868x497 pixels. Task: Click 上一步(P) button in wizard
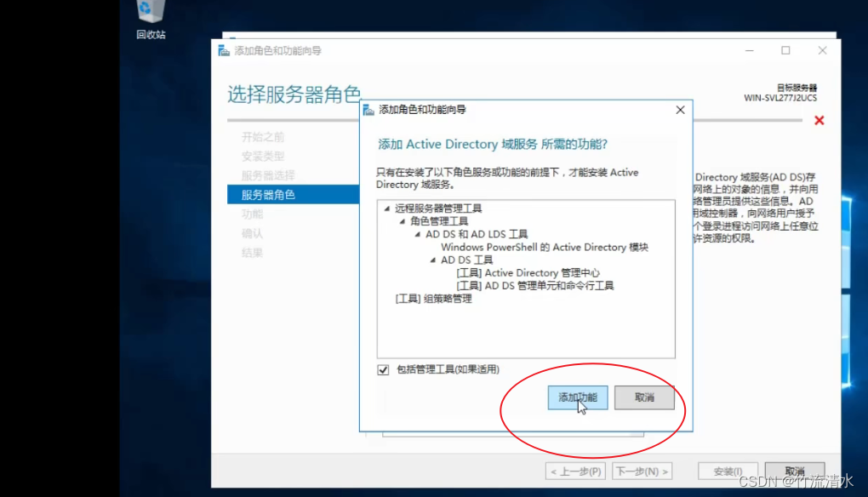pos(575,471)
